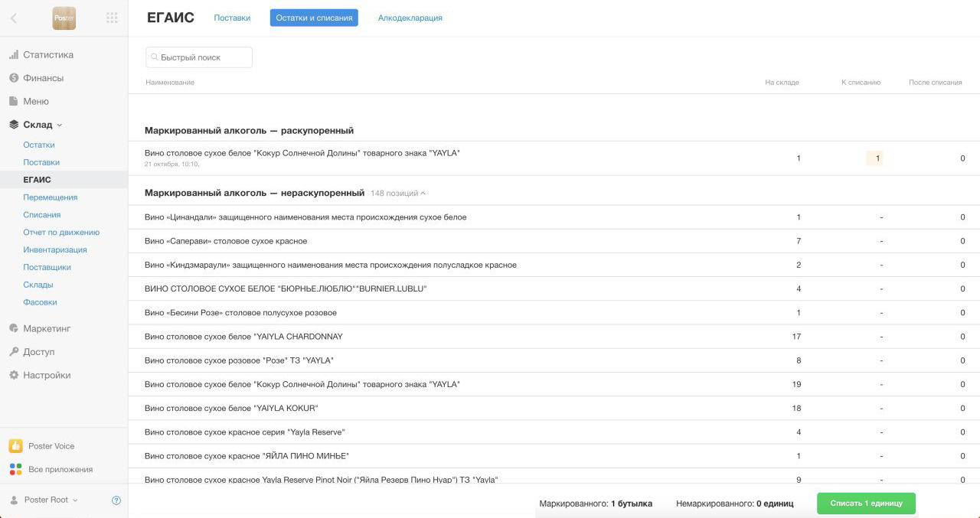The width and height of the screenshot is (980, 518).
Task: Open Поставщики in the sidebar
Action: point(47,267)
